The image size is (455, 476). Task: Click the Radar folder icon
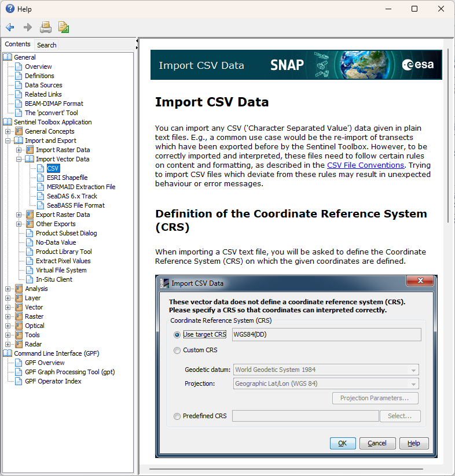point(19,344)
